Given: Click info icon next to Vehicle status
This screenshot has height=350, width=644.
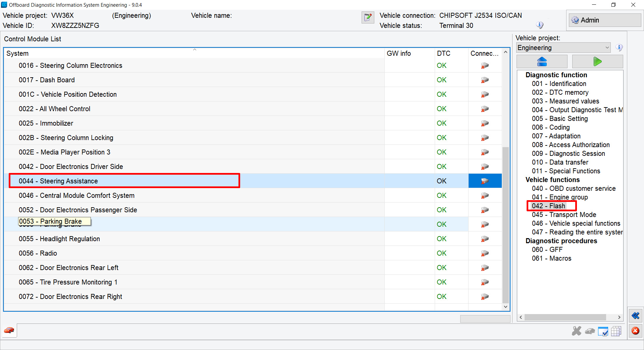Looking at the screenshot, I should coord(540,25).
